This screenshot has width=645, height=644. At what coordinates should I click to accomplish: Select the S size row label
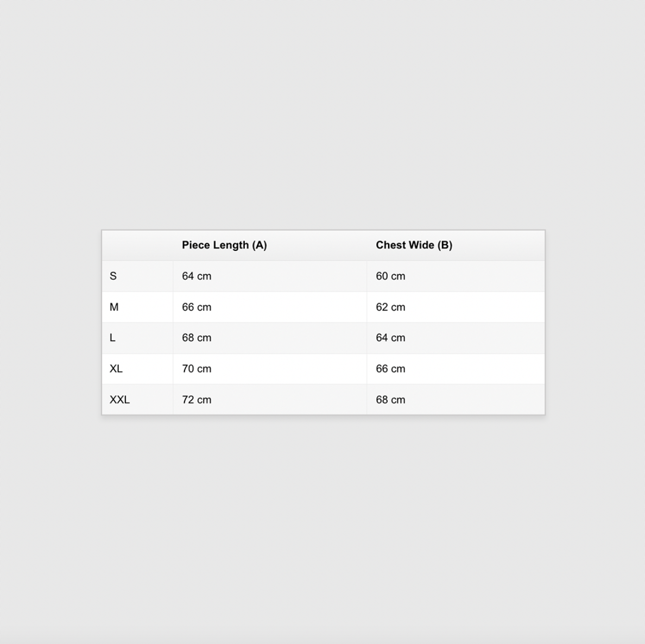(x=113, y=276)
